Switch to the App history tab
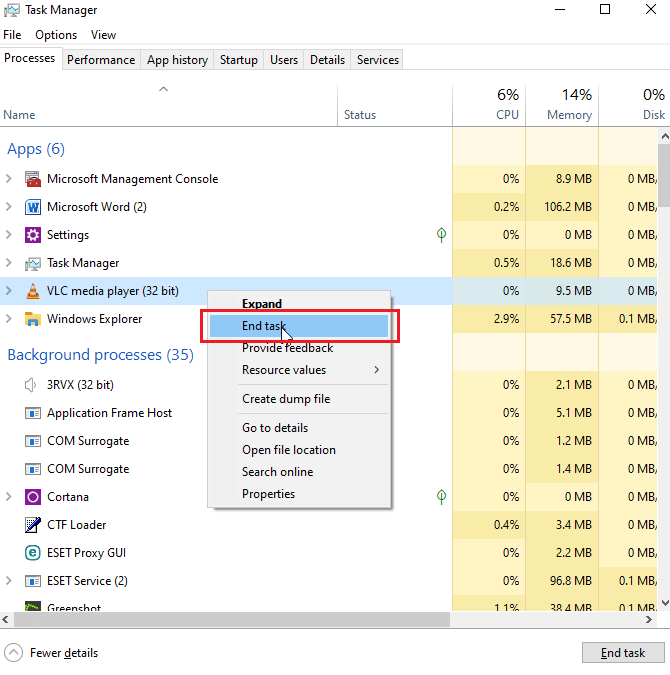 point(177,60)
